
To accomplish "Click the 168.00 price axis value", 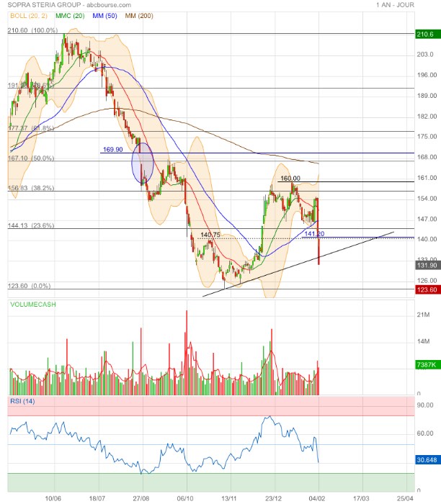I will coord(427,157).
